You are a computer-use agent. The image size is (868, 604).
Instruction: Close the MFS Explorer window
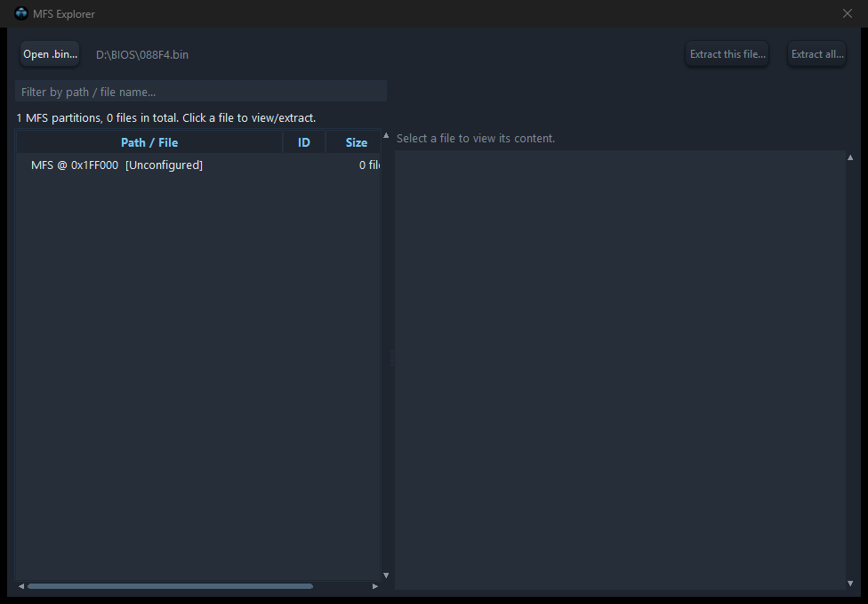[x=847, y=13]
